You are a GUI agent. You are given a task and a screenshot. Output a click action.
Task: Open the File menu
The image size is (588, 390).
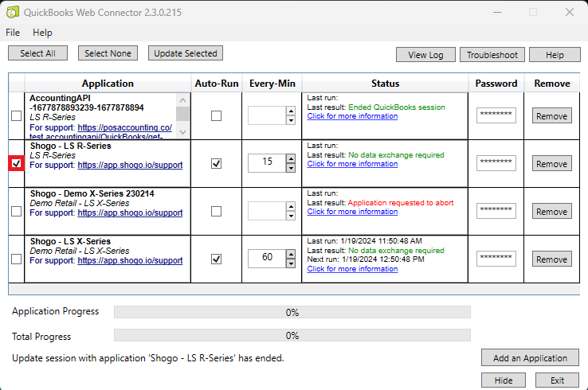(13, 33)
